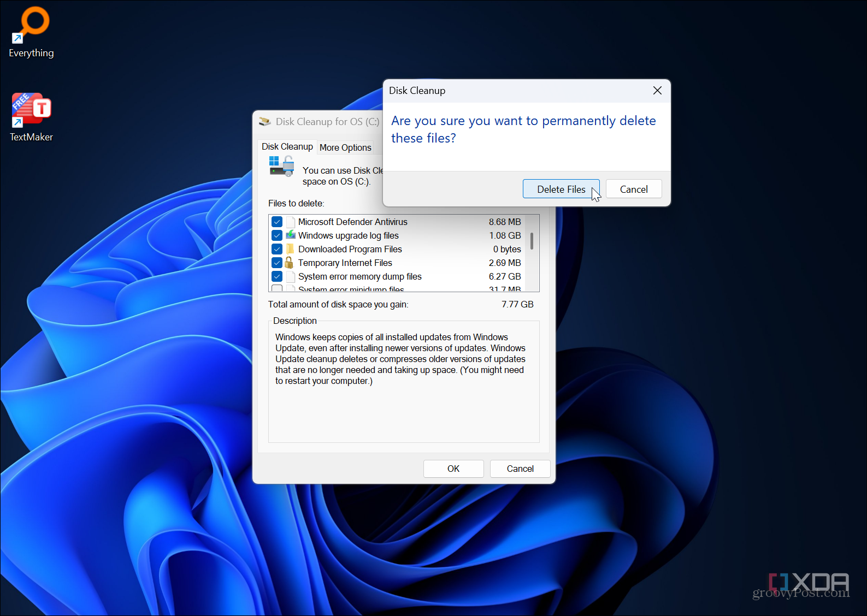
Task: Switch to the More Options tab
Action: point(345,147)
